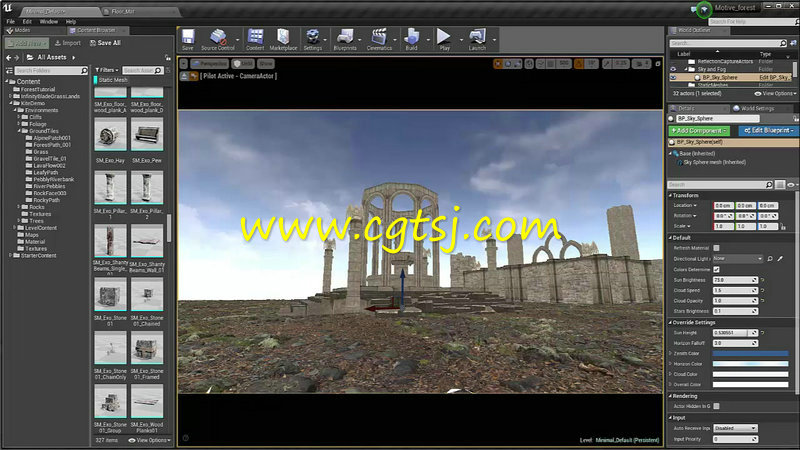This screenshot has width=800, height=450.
Task: Toggle Actor Hidden In Game checkbox
Action: 716,406
